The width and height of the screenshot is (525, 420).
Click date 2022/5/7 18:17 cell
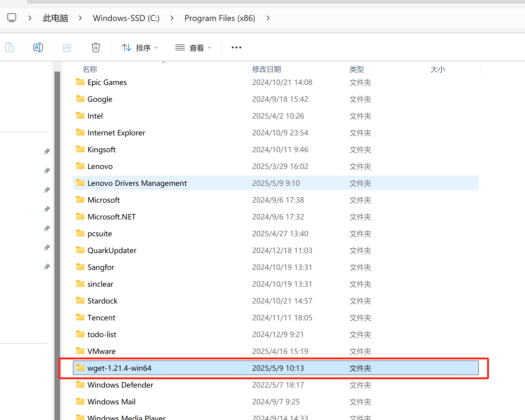point(278,385)
